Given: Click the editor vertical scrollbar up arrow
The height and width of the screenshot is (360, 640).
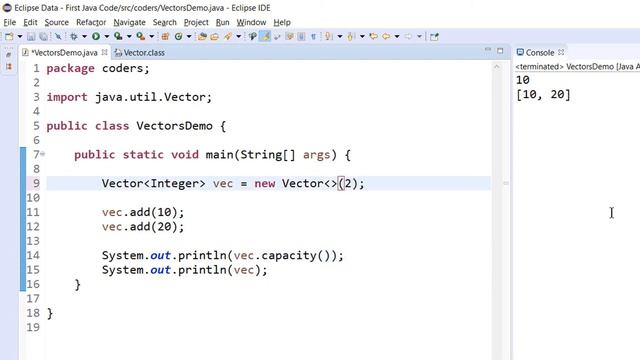Looking at the screenshot, I should pyautogui.click(x=497, y=67).
